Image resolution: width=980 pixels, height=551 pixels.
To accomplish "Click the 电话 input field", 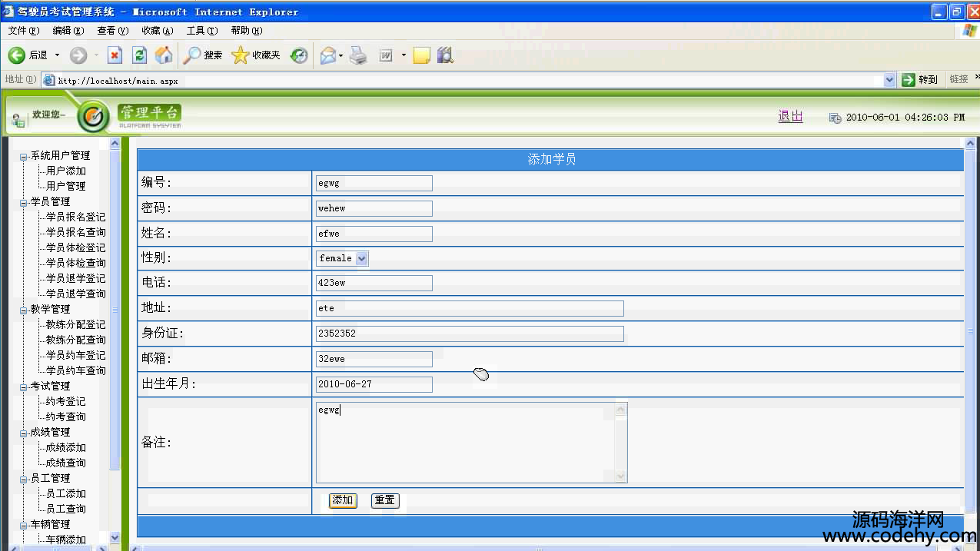I will pyautogui.click(x=374, y=283).
